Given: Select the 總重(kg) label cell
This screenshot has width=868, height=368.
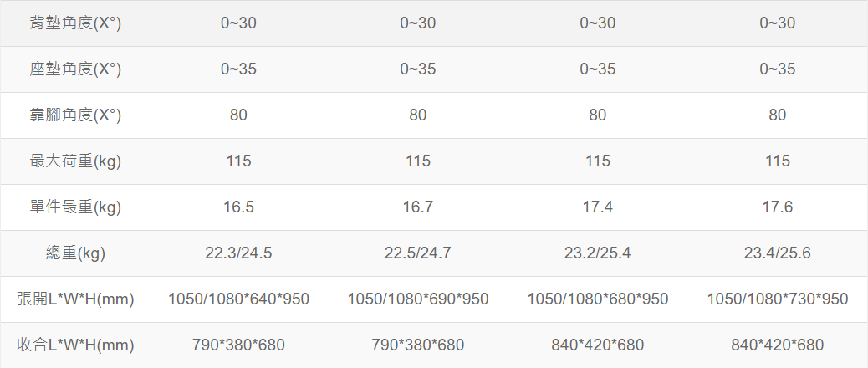Looking at the screenshot, I should [76, 253].
